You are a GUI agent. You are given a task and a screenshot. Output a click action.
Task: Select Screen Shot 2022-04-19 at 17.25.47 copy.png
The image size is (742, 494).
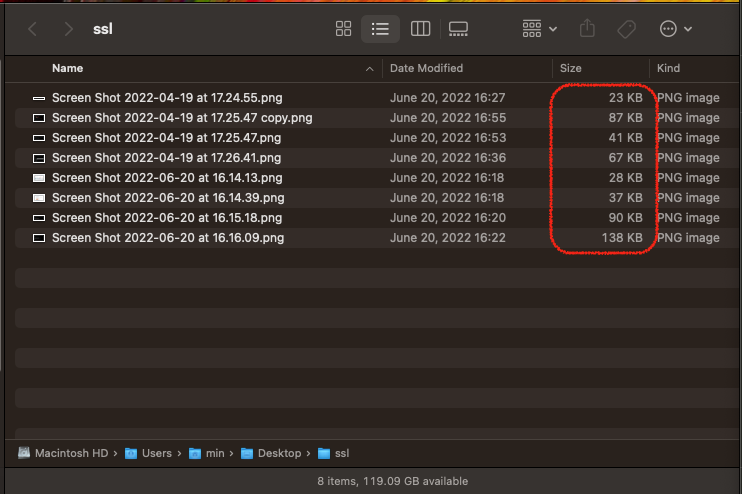click(182, 117)
